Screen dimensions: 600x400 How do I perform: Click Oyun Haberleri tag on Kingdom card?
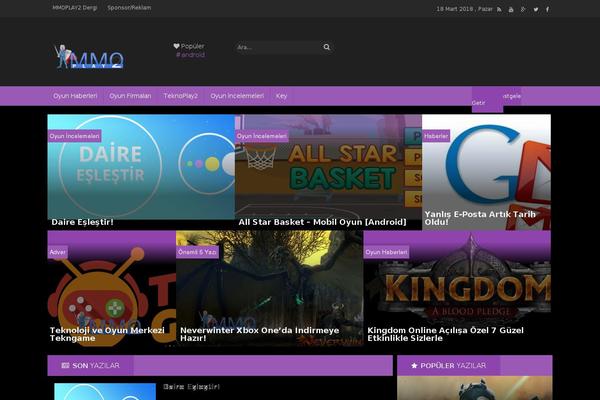(x=386, y=252)
